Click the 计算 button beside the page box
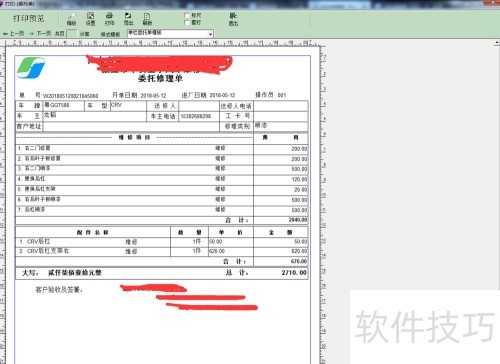The height and width of the screenshot is (364, 500). tap(84, 34)
